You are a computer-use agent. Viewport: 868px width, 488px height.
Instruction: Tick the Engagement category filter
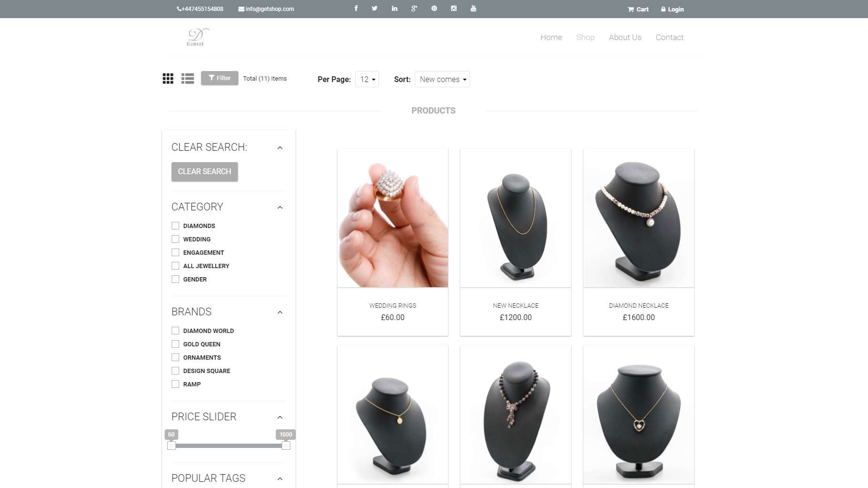coord(175,252)
